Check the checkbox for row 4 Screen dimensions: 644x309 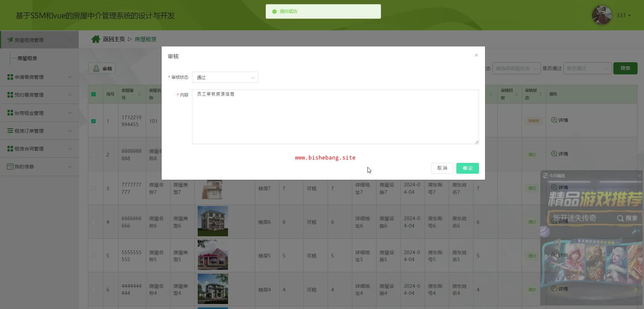[94, 222]
